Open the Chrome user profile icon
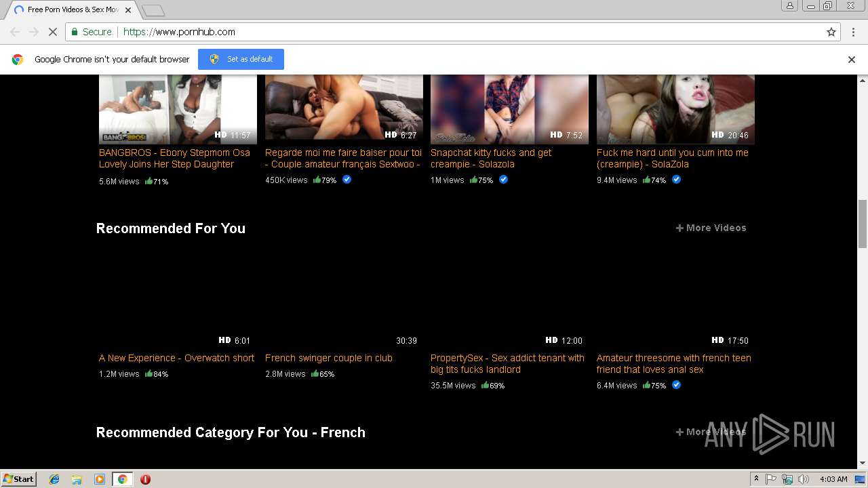The height and width of the screenshot is (488, 868). coord(789,5)
